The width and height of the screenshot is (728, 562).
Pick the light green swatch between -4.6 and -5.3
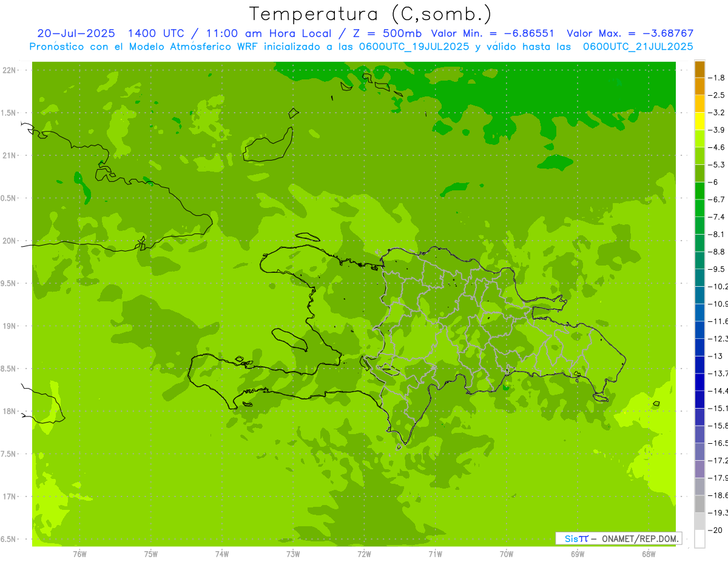click(x=699, y=156)
